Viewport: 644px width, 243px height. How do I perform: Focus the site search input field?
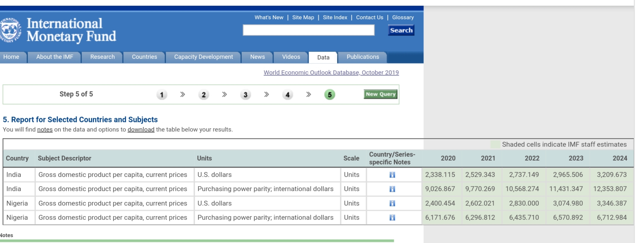point(309,30)
